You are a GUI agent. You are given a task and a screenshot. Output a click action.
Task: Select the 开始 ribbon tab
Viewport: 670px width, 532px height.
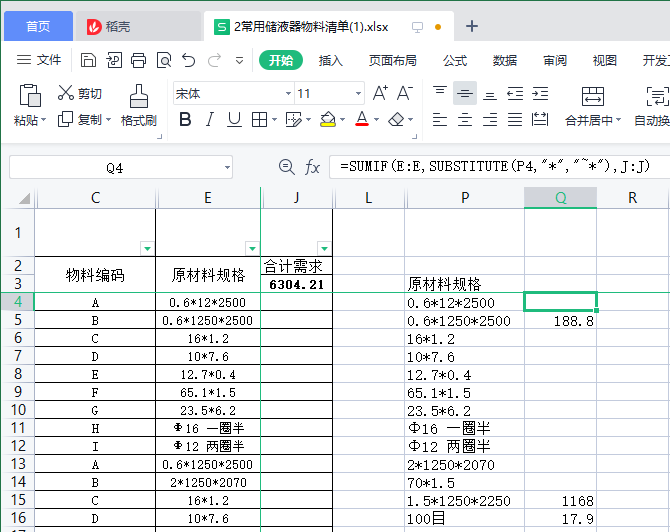(x=281, y=60)
